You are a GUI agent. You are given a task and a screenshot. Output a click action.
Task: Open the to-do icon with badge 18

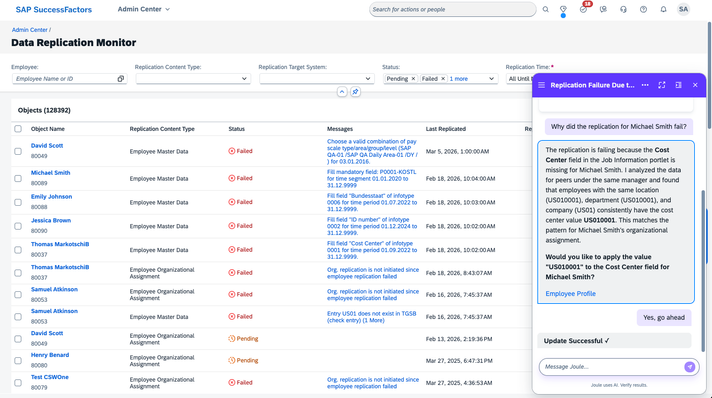tap(583, 9)
